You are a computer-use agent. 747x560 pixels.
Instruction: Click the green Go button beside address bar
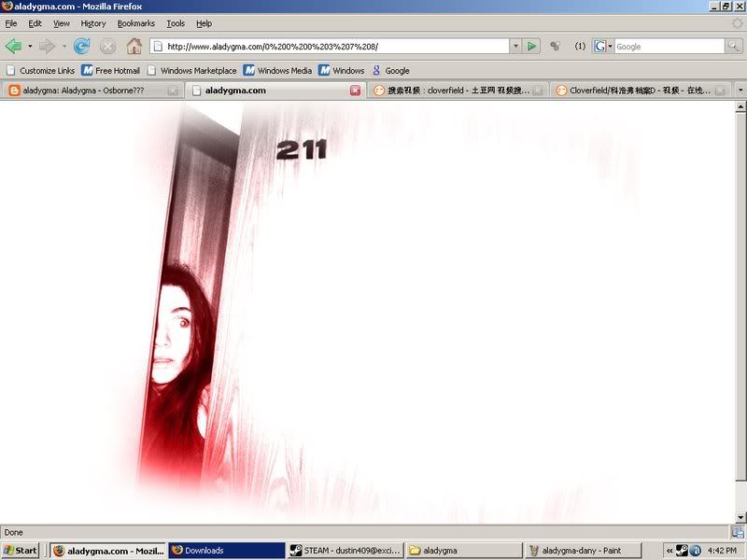click(x=531, y=46)
